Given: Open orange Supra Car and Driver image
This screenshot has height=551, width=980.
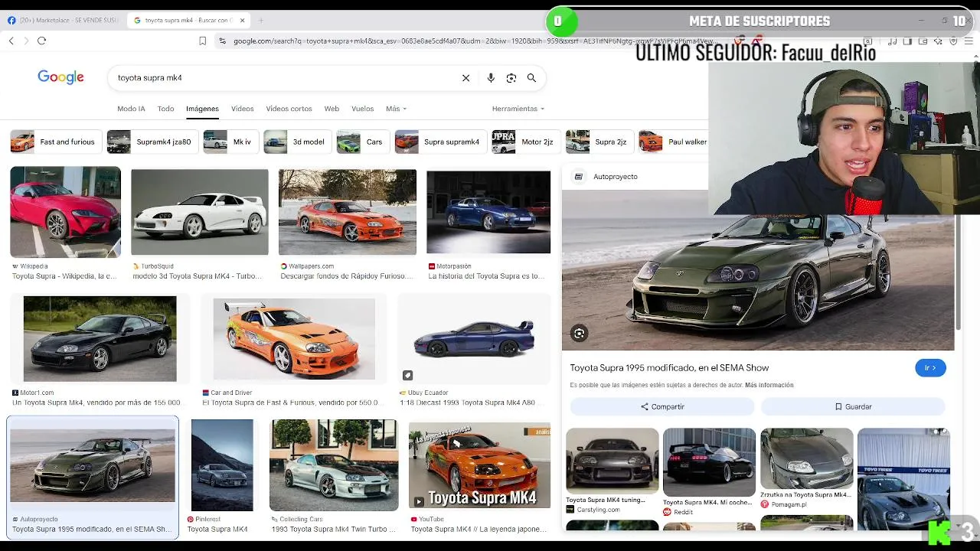Looking at the screenshot, I should tap(294, 339).
